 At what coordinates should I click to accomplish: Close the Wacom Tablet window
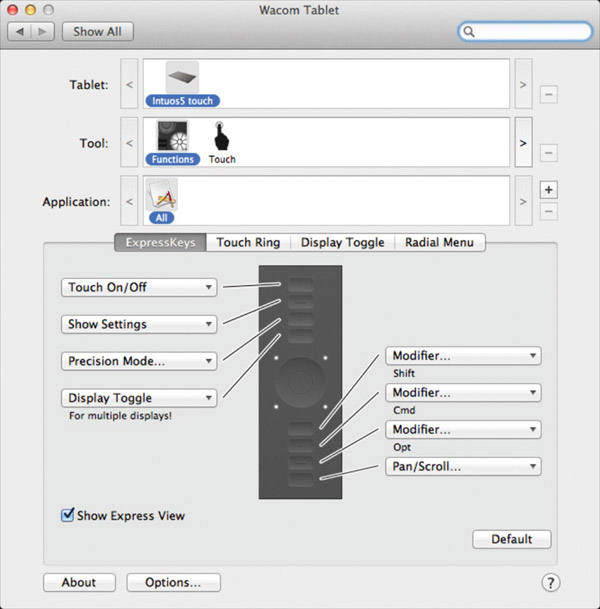coord(13,10)
